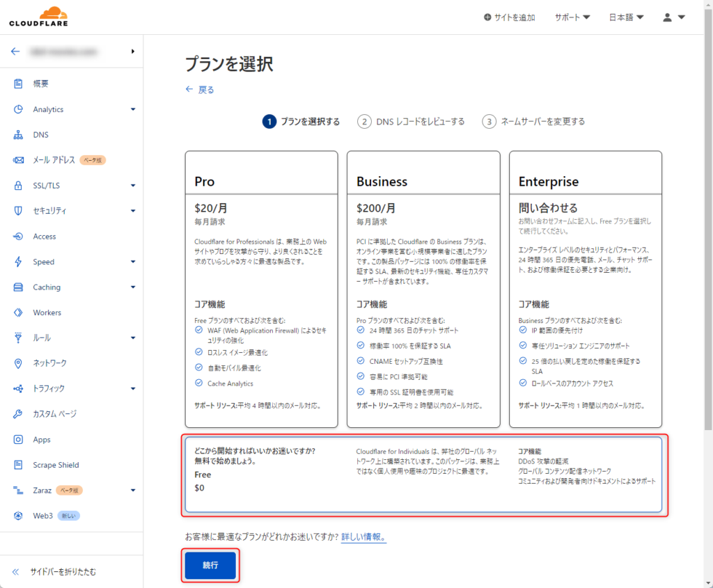Viewport: 713px width, 588px height.
Task: Open the 日本語 language dropdown
Action: pyautogui.click(x=626, y=17)
